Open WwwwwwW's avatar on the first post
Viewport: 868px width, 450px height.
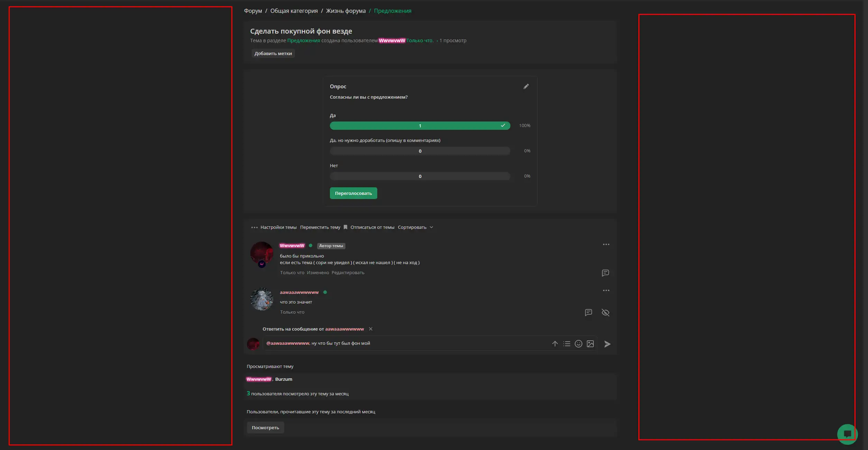pyautogui.click(x=262, y=253)
